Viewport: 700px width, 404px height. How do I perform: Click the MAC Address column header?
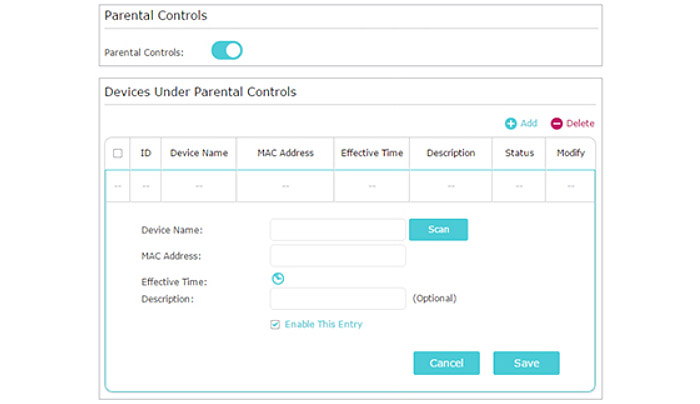click(285, 153)
